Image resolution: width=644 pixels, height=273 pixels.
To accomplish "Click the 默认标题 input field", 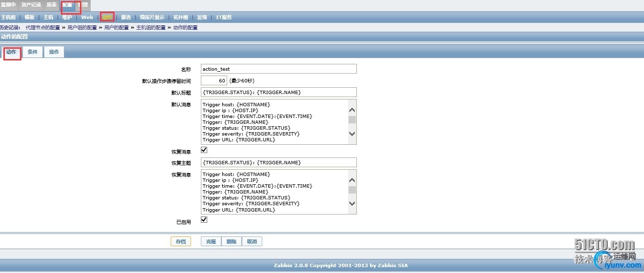I will click(x=279, y=92).
